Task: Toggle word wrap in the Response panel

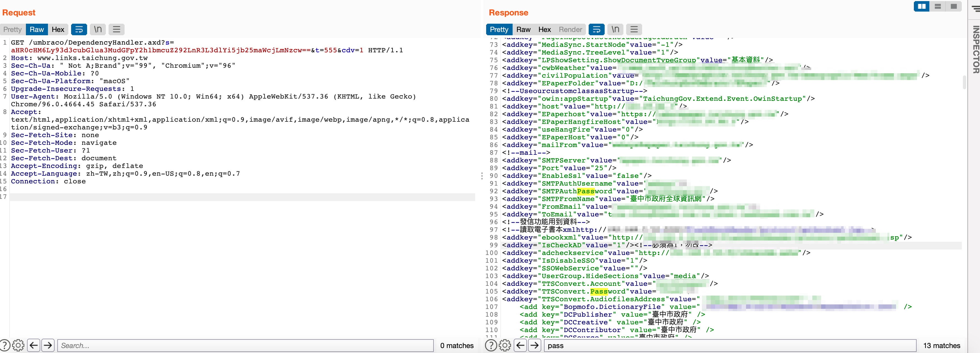Action: [x=596, y=29]
